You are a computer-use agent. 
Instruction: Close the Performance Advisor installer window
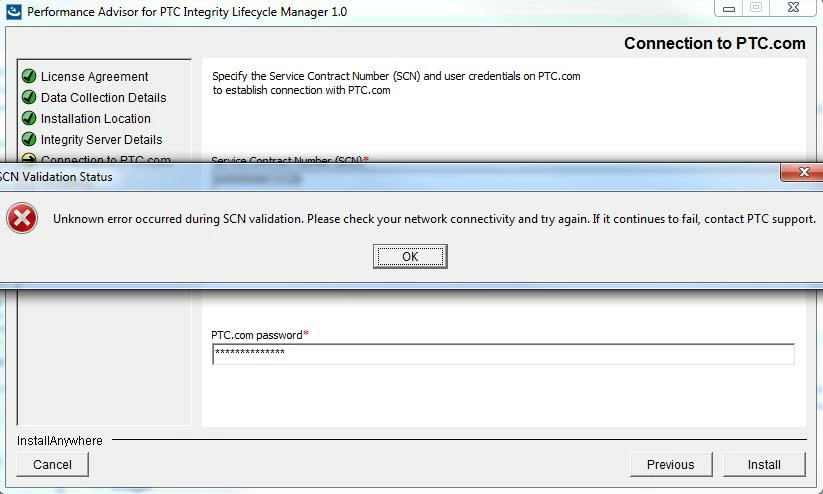(x=794, y=7)
